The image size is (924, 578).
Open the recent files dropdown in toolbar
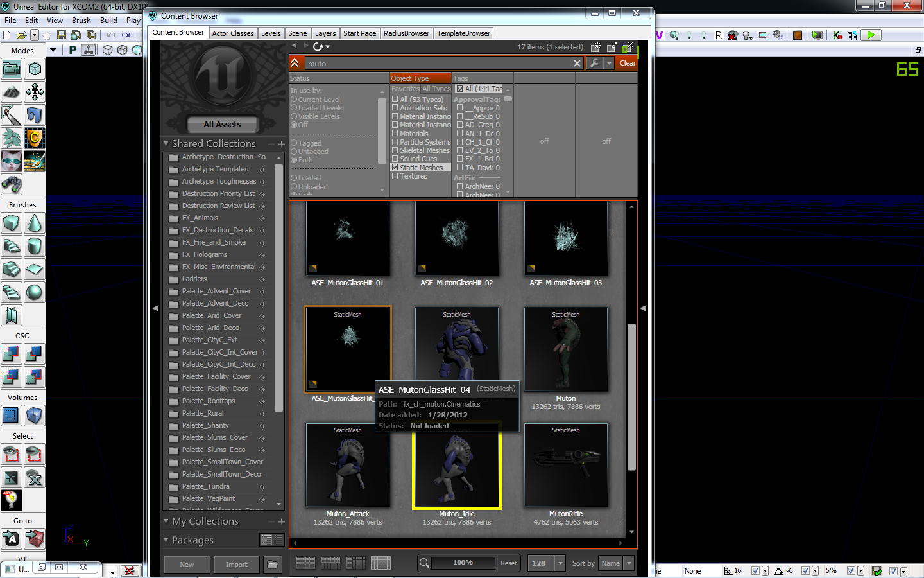[x=35, y=35]
